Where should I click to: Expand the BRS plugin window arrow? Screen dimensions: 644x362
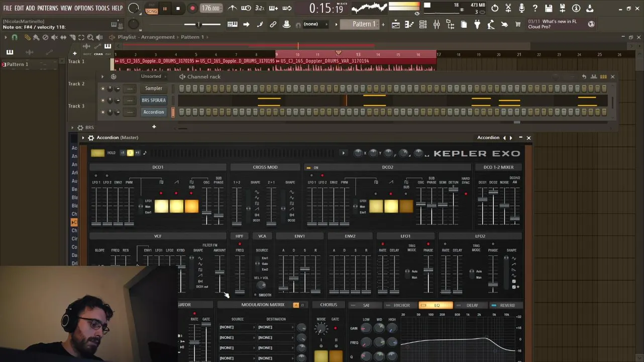[x=72, y=128]
